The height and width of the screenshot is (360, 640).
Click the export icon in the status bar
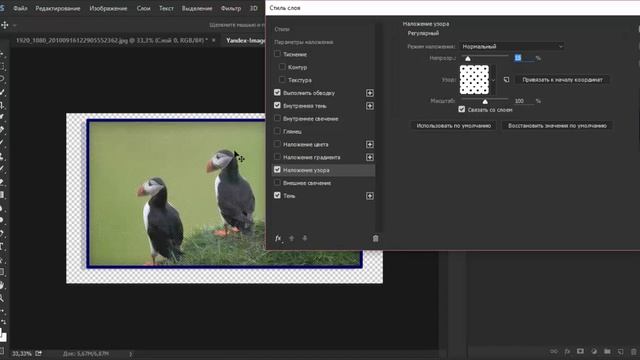pos(38,353)
